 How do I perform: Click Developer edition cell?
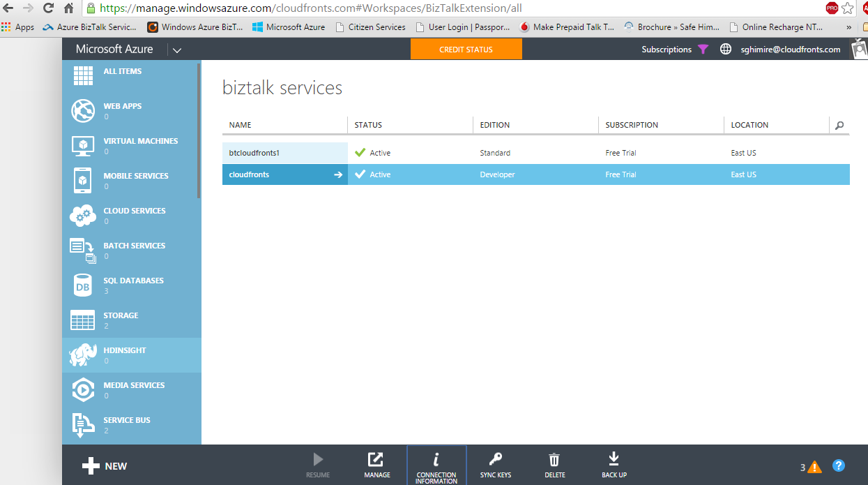point(497,174)
